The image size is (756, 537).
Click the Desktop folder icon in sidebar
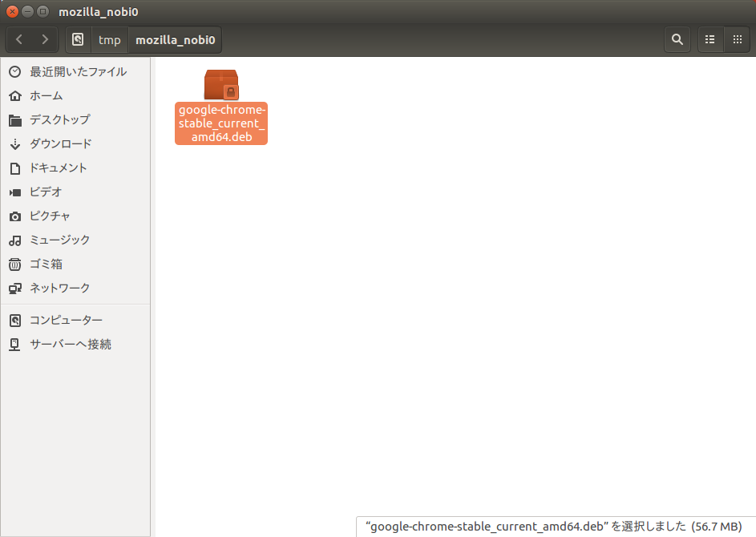pyautogui.click(x=15, y=120)
